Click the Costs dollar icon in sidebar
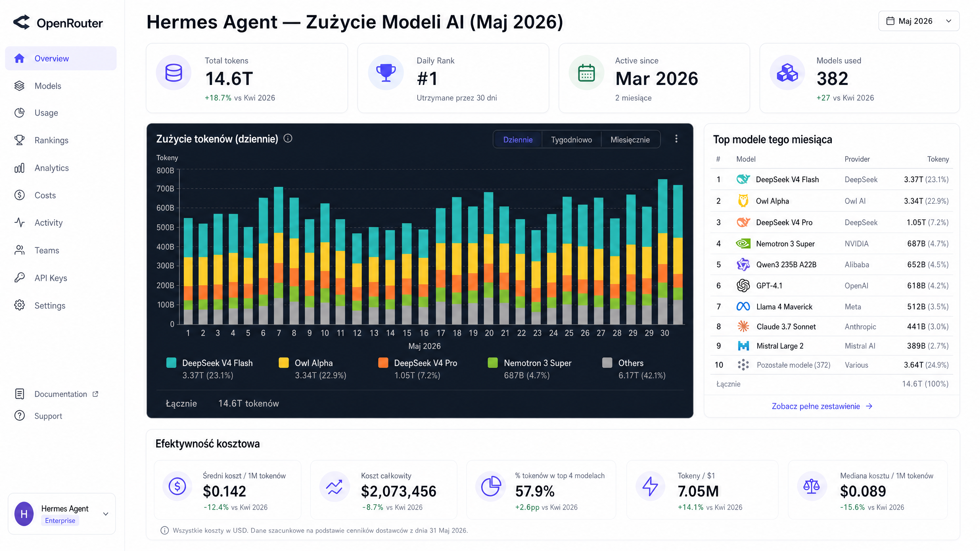This screenshot has width=980, height=551. tap(19, 195)
